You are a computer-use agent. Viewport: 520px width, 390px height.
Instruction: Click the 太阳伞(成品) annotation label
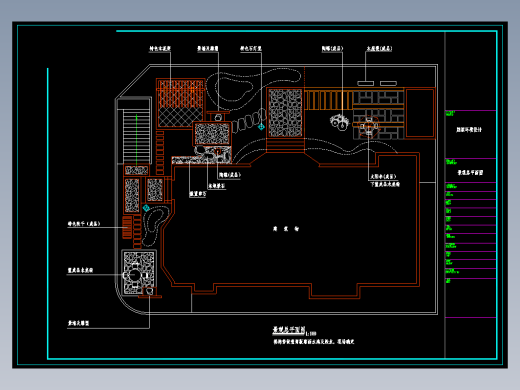tap(383, 176)
